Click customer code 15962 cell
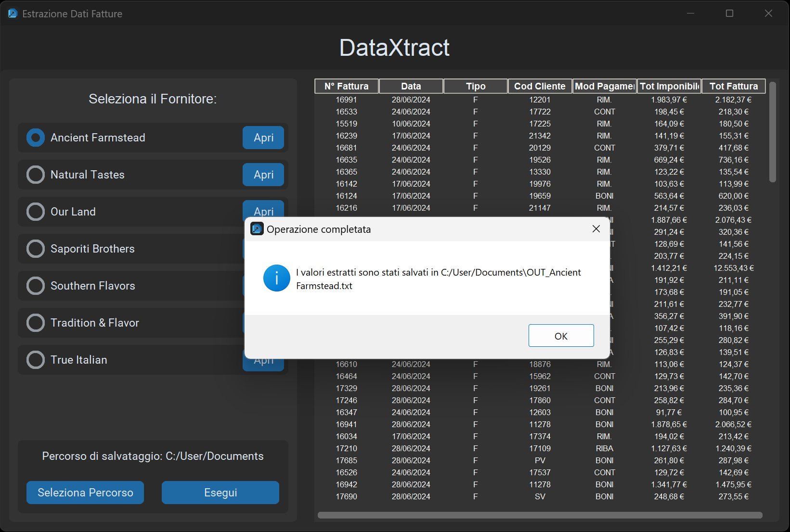This screenshot has width=790, height=532. tap(540, 376)
